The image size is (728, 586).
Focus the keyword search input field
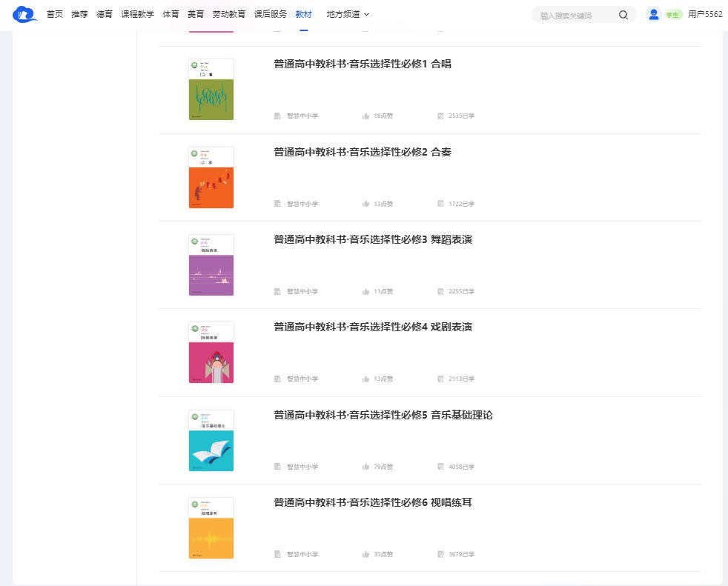coord(575,15)
